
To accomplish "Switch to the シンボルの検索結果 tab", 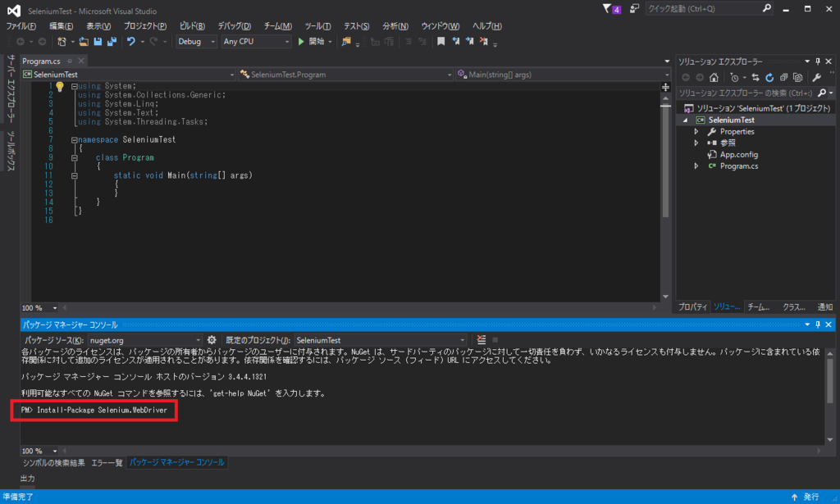I will (53, 463).
